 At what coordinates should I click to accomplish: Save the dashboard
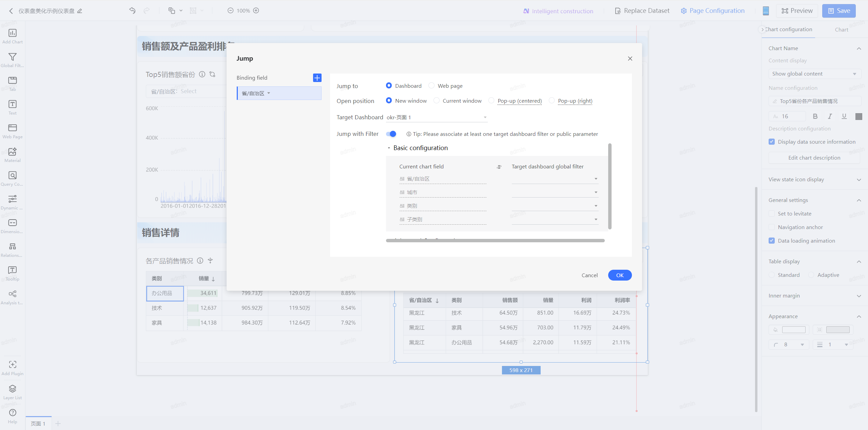(x=839, y=11)
